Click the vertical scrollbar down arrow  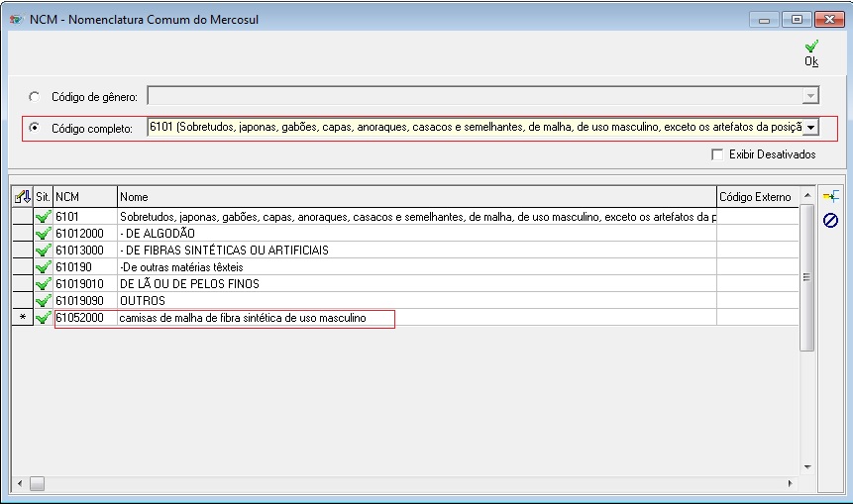point(806,466)
